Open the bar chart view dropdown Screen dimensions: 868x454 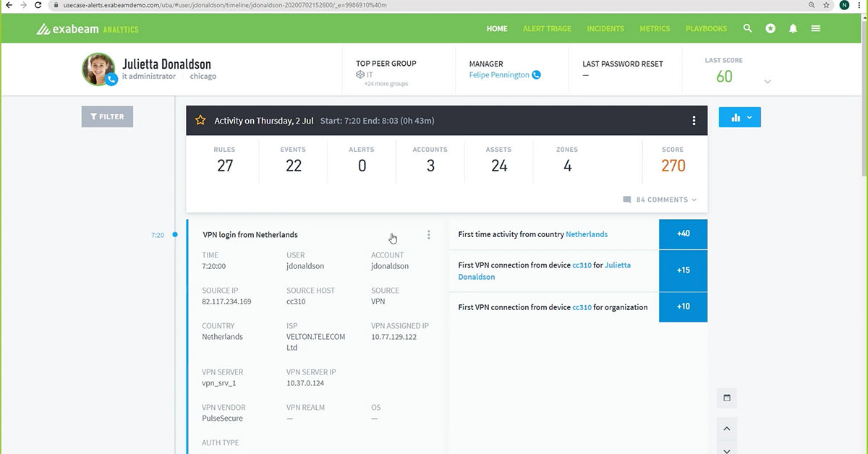[x=739, y=117]
